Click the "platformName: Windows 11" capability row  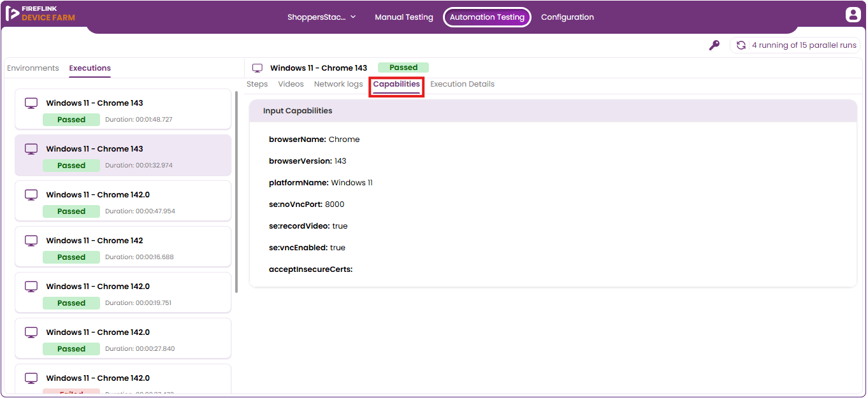pyautogui.click(x=321, y=183)
